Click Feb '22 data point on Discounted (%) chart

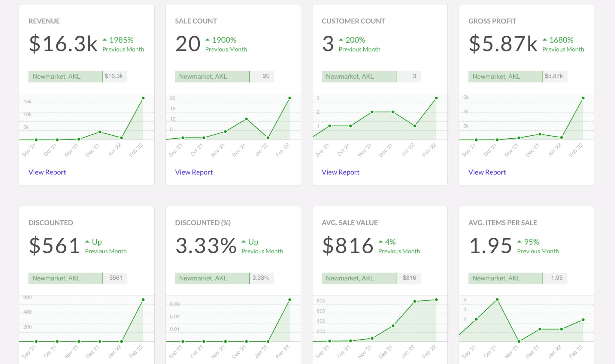click(290, 300)
